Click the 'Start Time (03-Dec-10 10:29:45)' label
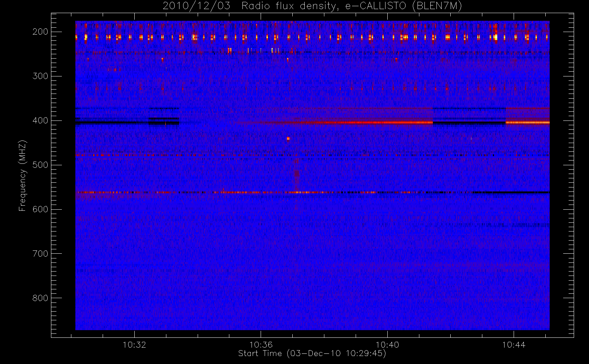This screenshot has height=364, width=589. 312,353
